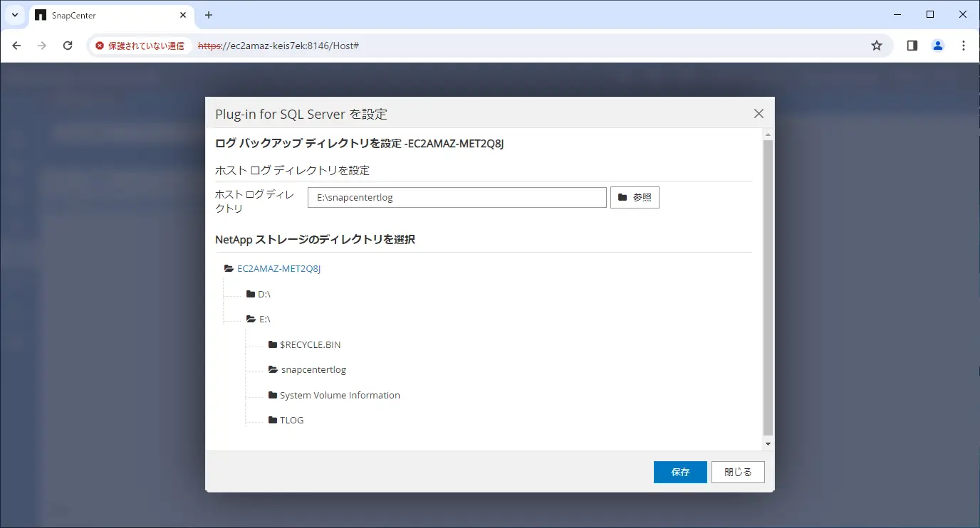Click the open folder icon of snapcentertlog
980x528 pixels.
point(273,370)
